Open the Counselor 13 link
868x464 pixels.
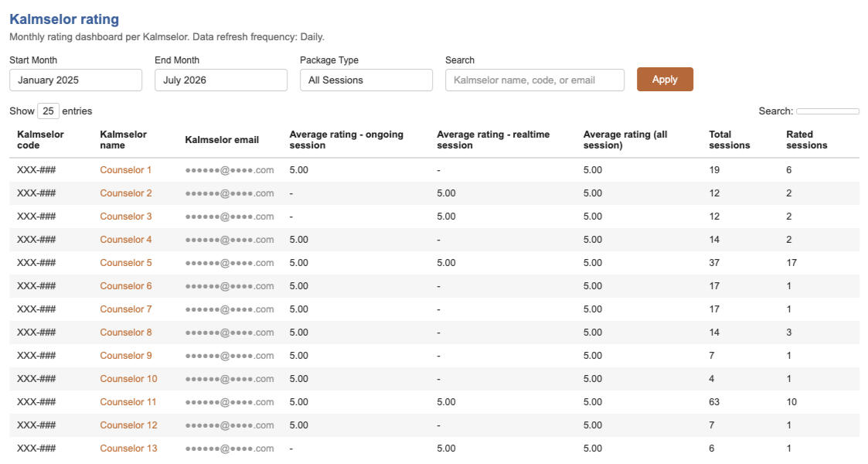pos(128,449)
